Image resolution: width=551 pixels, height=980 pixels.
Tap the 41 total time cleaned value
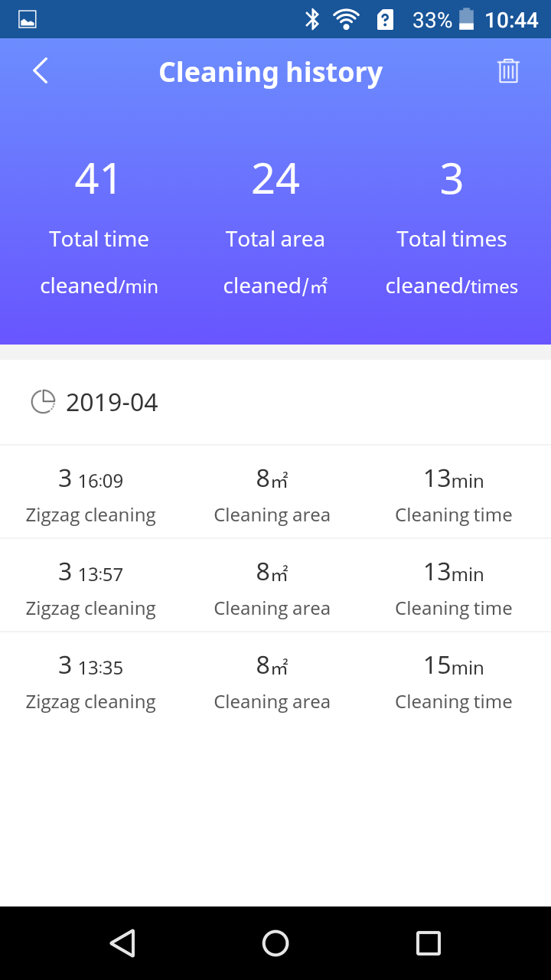[x=98, y=179]
